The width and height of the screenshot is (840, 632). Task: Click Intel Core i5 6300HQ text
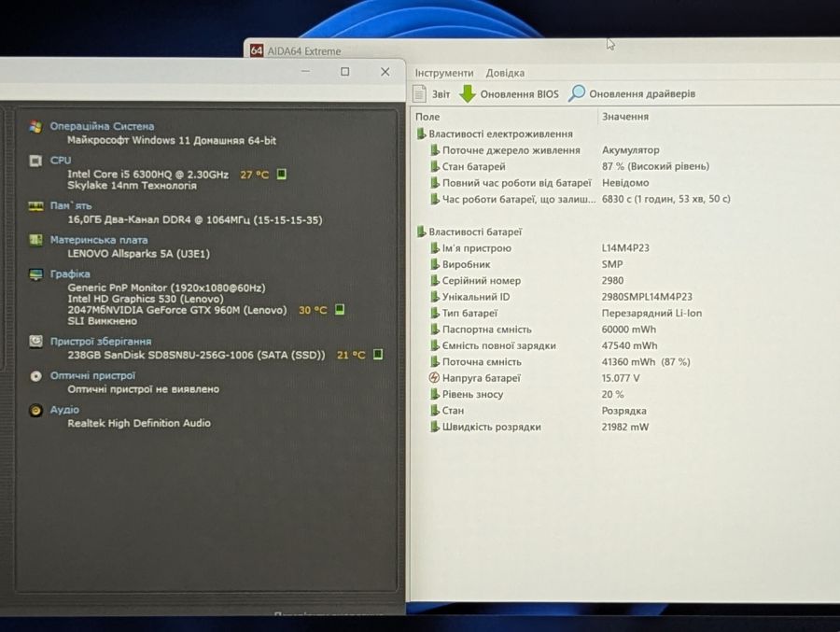(x=147, y=175)
